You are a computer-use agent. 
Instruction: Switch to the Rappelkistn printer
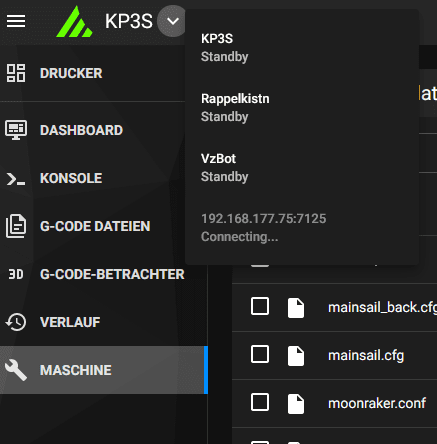(x=302, y=108)
